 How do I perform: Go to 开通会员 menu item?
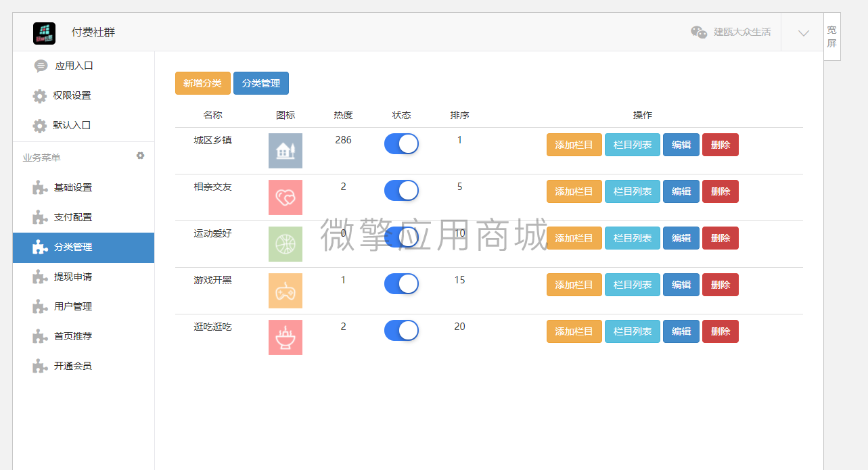point(83,366)
